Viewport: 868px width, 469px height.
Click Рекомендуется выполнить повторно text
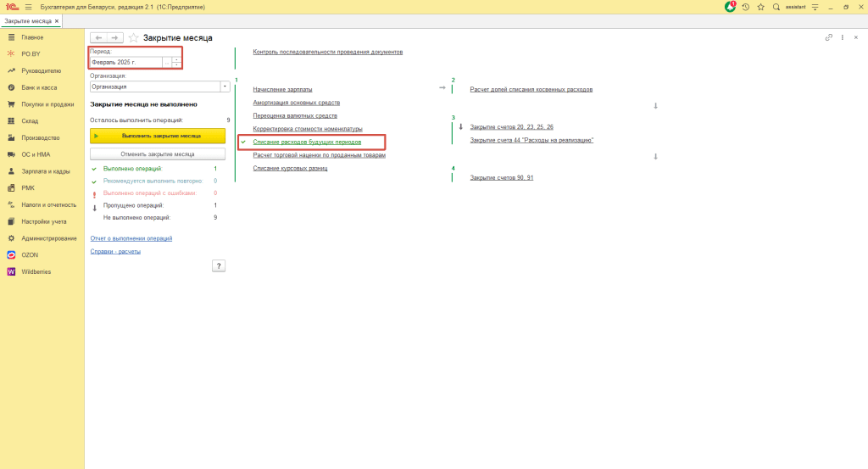point(153,181)
